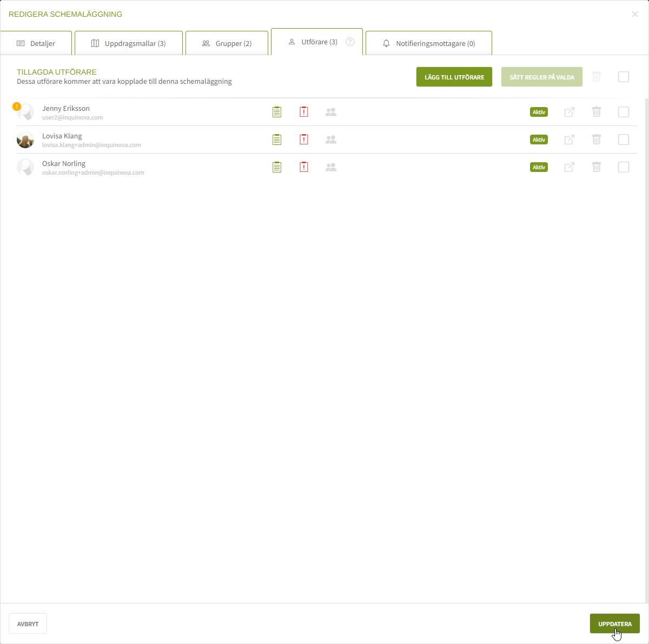This screenshot has width=649, height=644.
Task: Switch to the Detaljer tab
Action: pyautogui.click(x=36, y=43)
